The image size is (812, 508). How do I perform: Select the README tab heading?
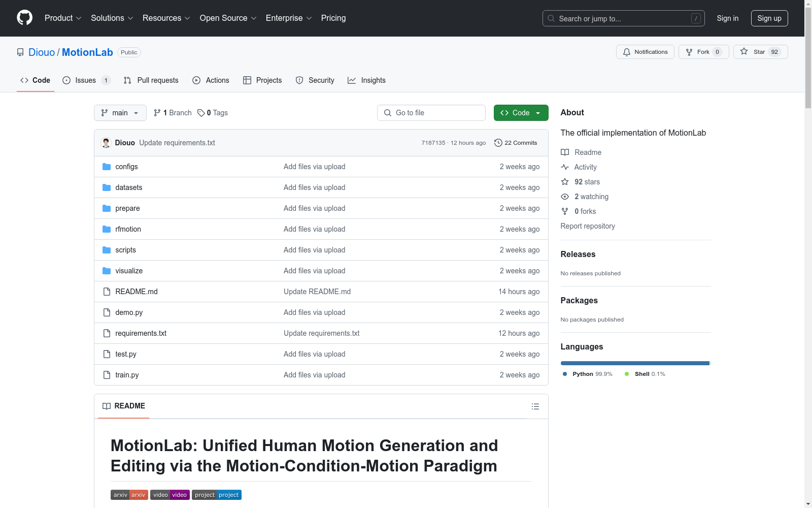coord(124,406)
